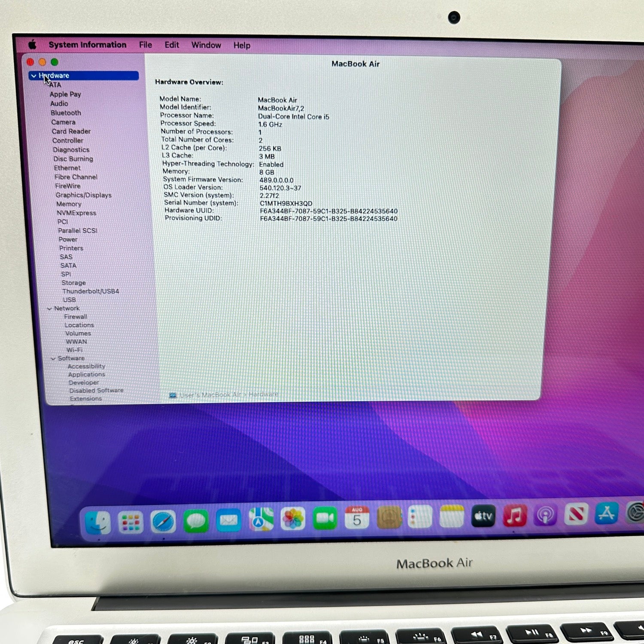Open the Help menu
The height and width of the screenshot is (644, 644).
tap(242, 46)
